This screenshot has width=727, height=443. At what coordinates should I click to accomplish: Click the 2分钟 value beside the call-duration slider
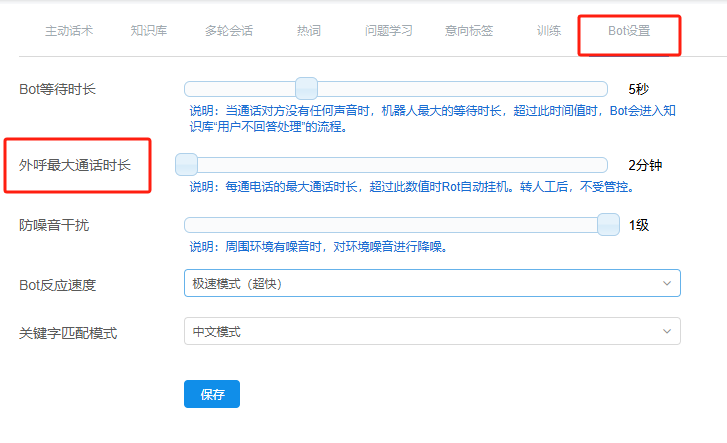coord(645,165)
